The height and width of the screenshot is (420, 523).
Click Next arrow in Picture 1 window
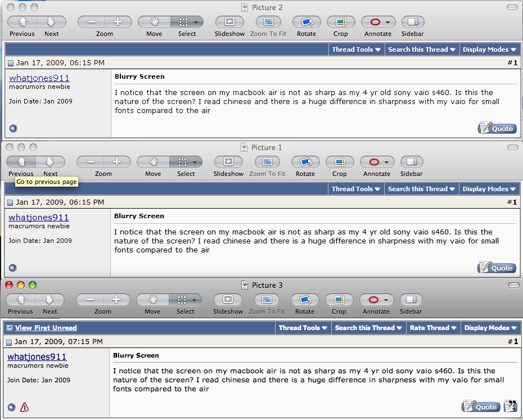pyautogui.click(x=51, y=162)
